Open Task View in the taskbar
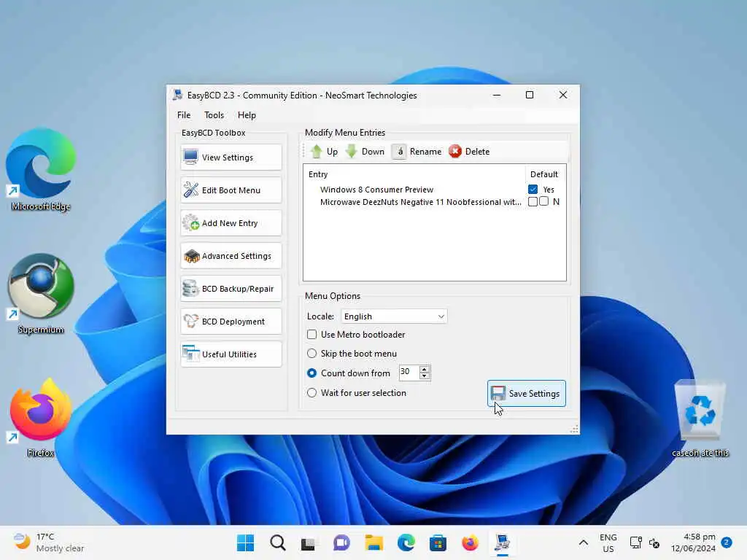747x560 pixels. pyautogui.click(x=309, y=542)
